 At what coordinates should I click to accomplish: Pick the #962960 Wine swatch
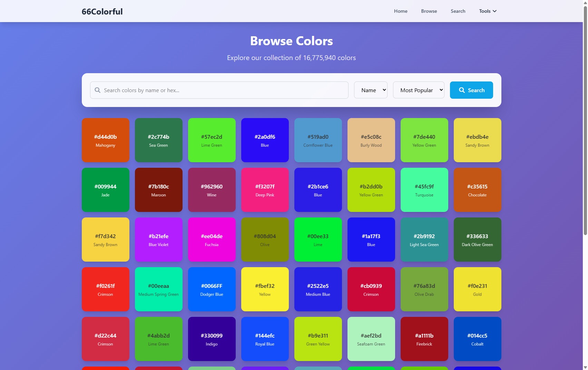[x=212, y=190]
